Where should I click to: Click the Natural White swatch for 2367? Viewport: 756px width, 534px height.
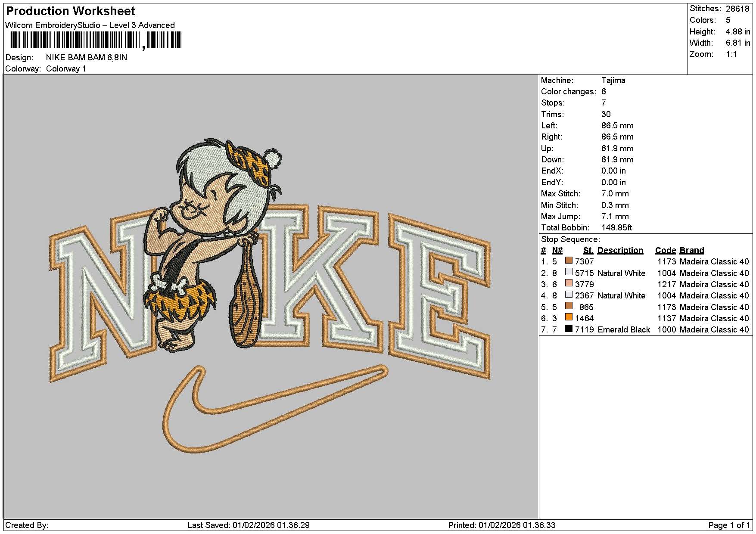click(x=569, y=295)
